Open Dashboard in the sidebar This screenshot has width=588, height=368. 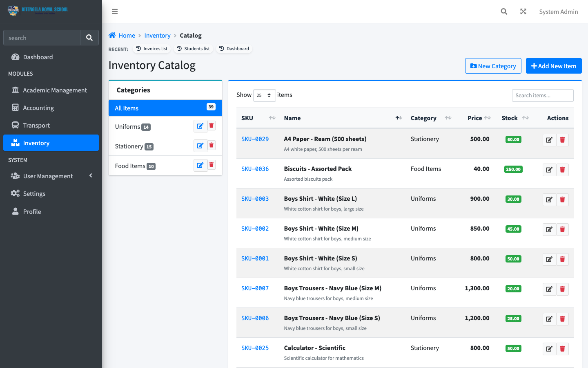click(51, 57)
